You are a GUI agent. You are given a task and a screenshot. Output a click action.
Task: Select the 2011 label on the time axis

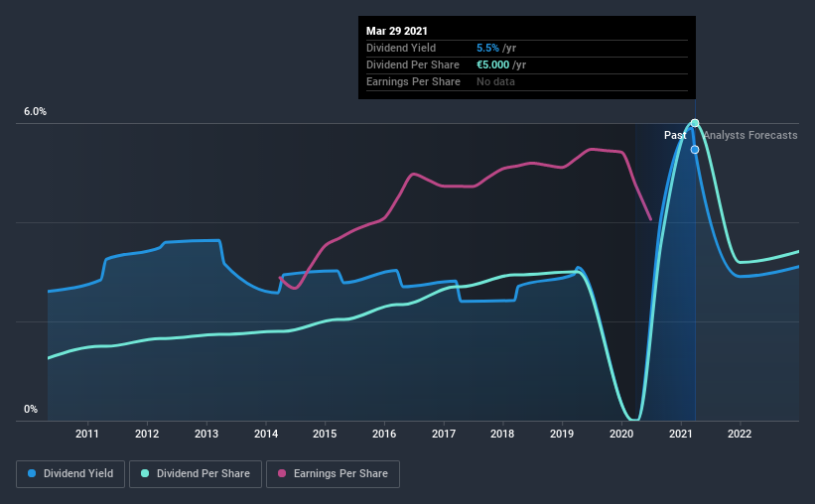[x=87, y=434]
